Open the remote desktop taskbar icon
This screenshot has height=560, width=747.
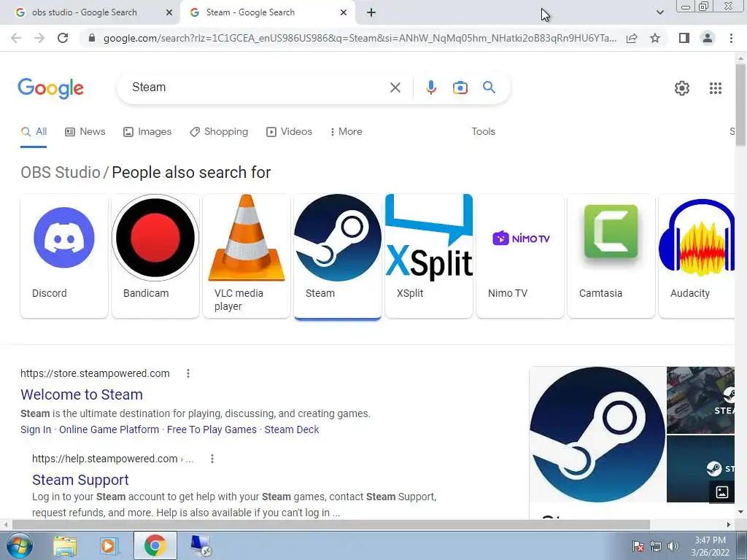coord(200,545)
